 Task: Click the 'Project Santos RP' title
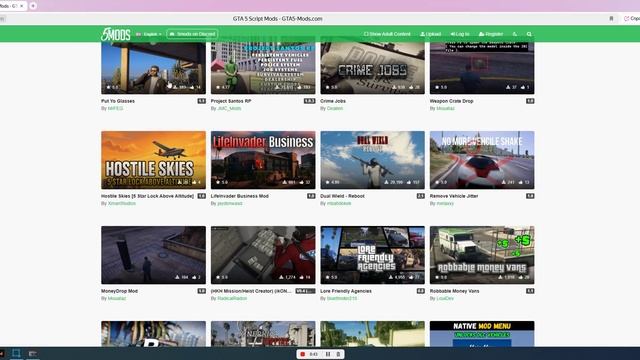231,101
